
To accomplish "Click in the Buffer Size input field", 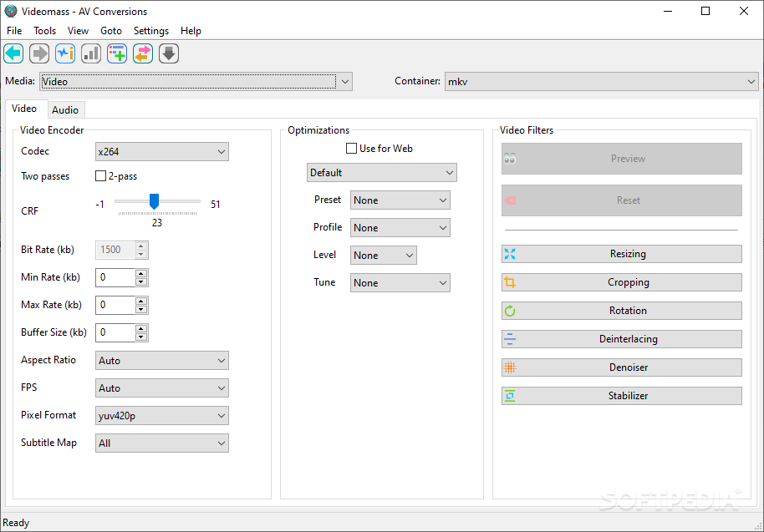I will coord(115,332).
